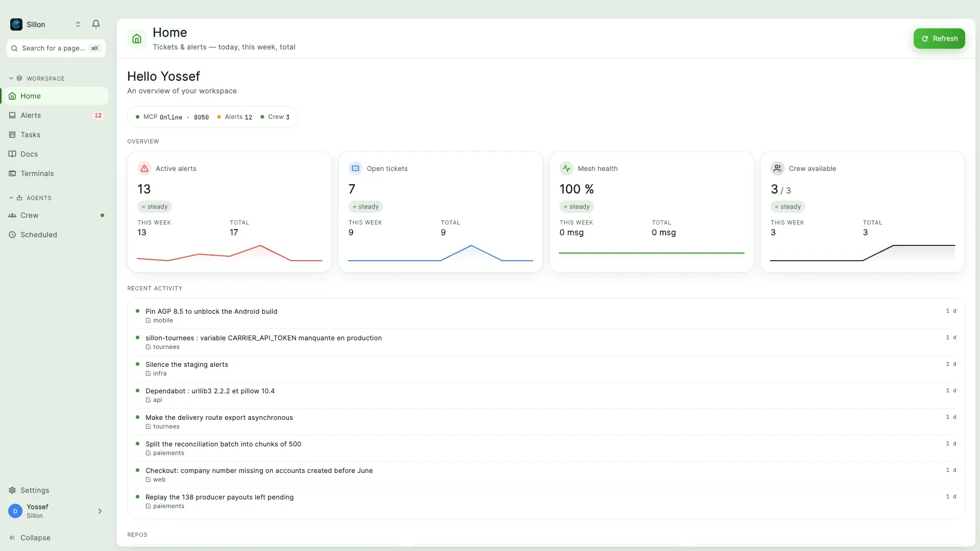Click the Open tickets ticket icon

click(356, 168)
